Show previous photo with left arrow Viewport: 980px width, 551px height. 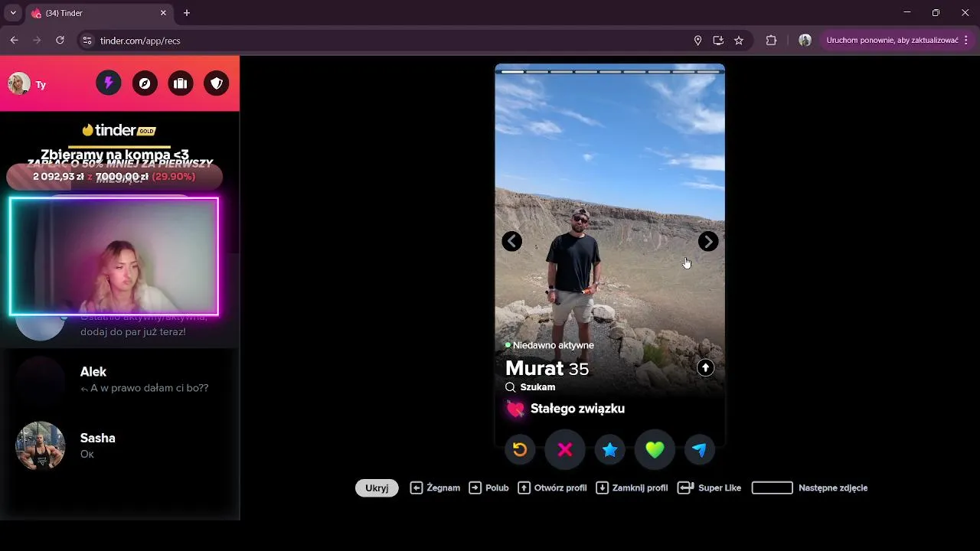pos(512,242)
